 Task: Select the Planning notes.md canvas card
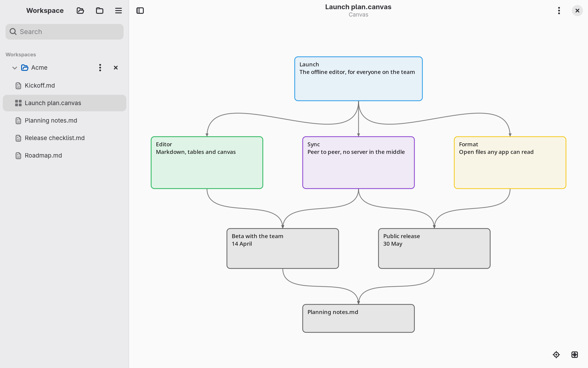click(358, 318)
